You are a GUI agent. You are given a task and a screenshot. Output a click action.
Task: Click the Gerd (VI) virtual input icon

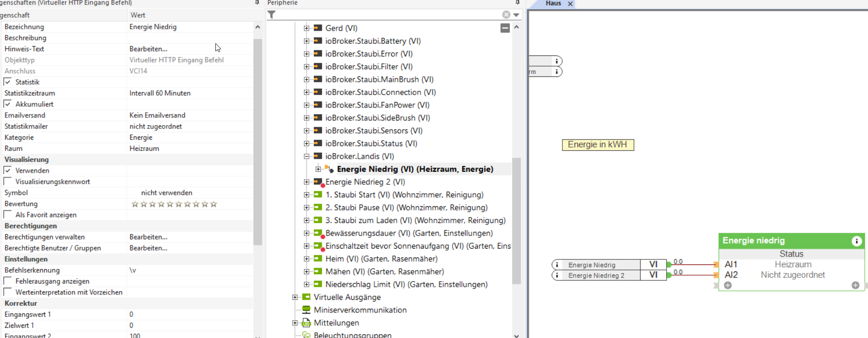(x=318, y=28)
